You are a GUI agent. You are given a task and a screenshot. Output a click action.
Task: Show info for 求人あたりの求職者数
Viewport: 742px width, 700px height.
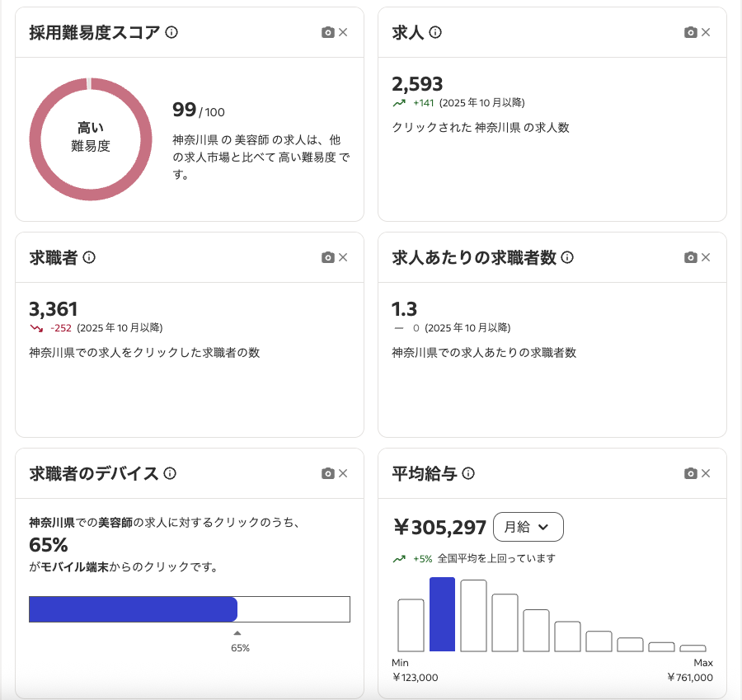click(567, 257)
